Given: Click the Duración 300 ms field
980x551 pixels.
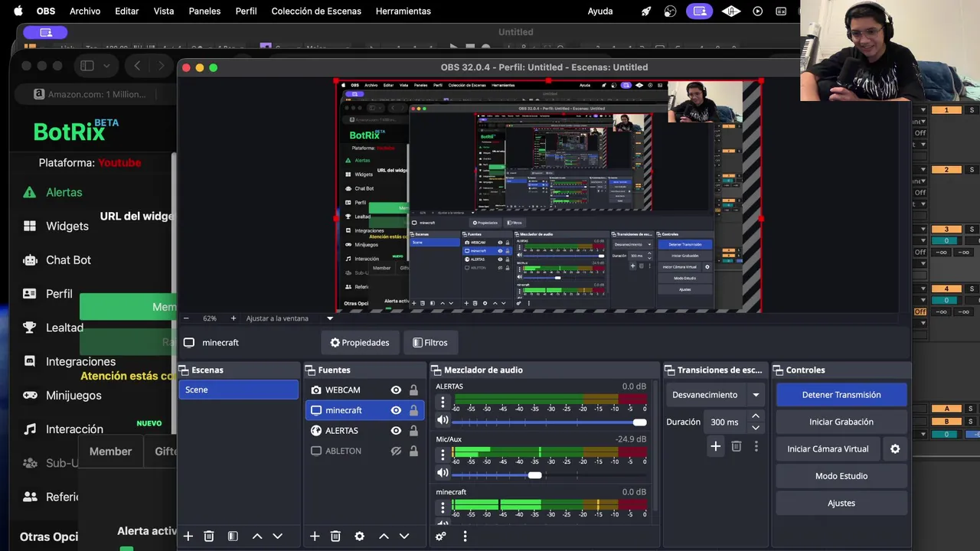Looking at the screenshot, I should 727,422.
